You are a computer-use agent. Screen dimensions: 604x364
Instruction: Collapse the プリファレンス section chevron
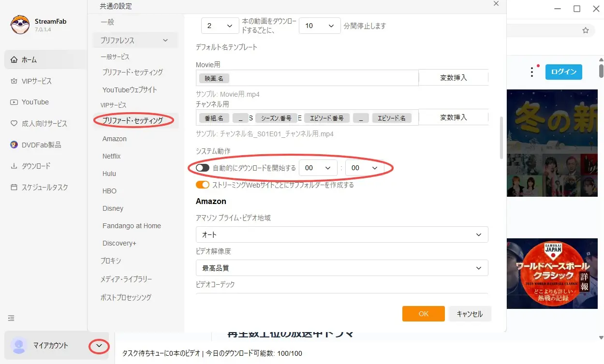(165, 41)
